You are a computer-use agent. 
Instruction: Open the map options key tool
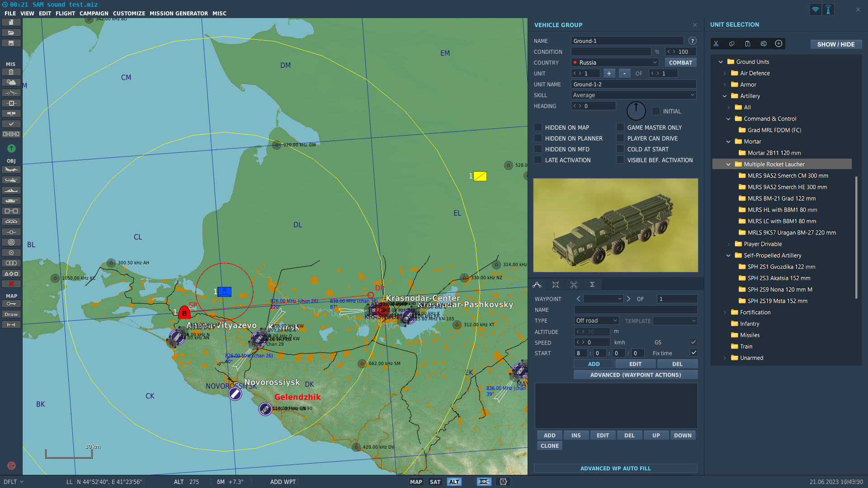11,304
